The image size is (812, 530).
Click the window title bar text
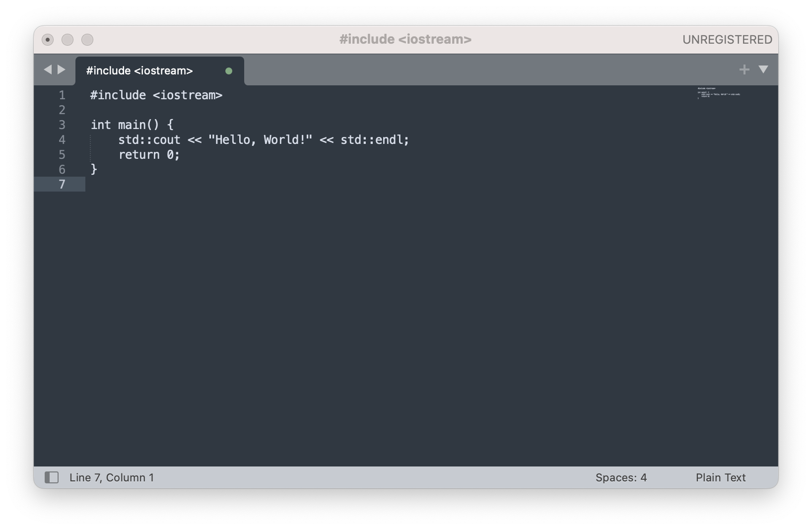[406, 39]
